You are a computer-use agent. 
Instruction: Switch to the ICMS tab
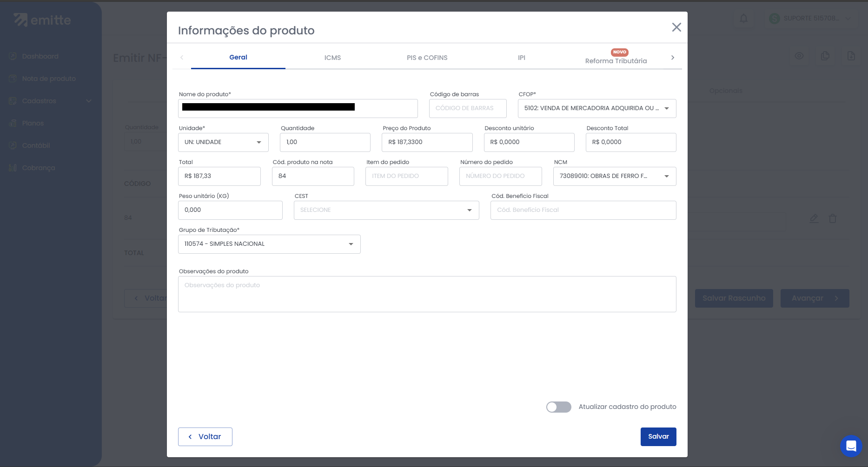[332, 58]
